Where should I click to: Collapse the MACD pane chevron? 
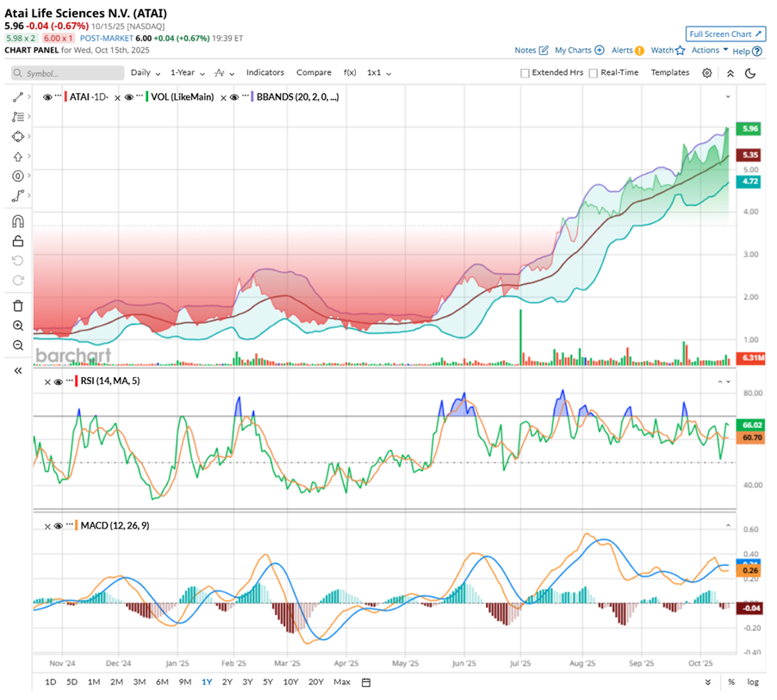pyautogui.click(x=728, y=525)
